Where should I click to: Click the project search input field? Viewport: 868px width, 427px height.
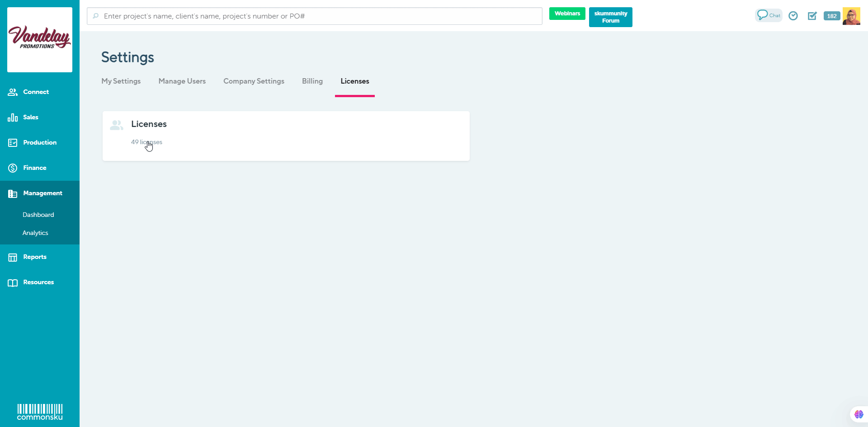[316, 16]
